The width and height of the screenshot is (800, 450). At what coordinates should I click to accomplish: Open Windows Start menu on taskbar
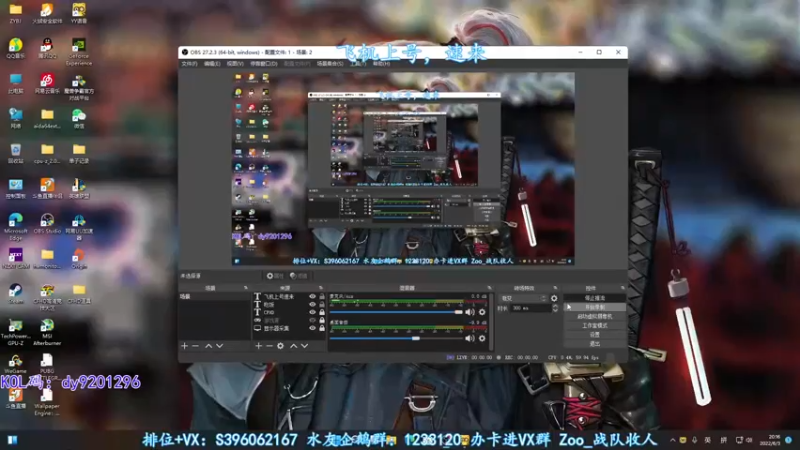tap(12, 440)
